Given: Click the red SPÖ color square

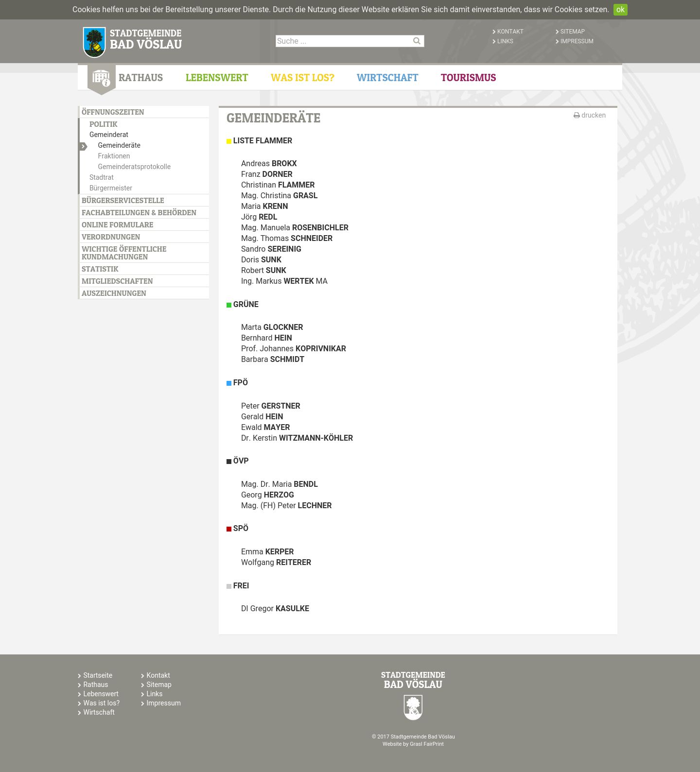Looking at the screenshot, I should tap(229, 529).
